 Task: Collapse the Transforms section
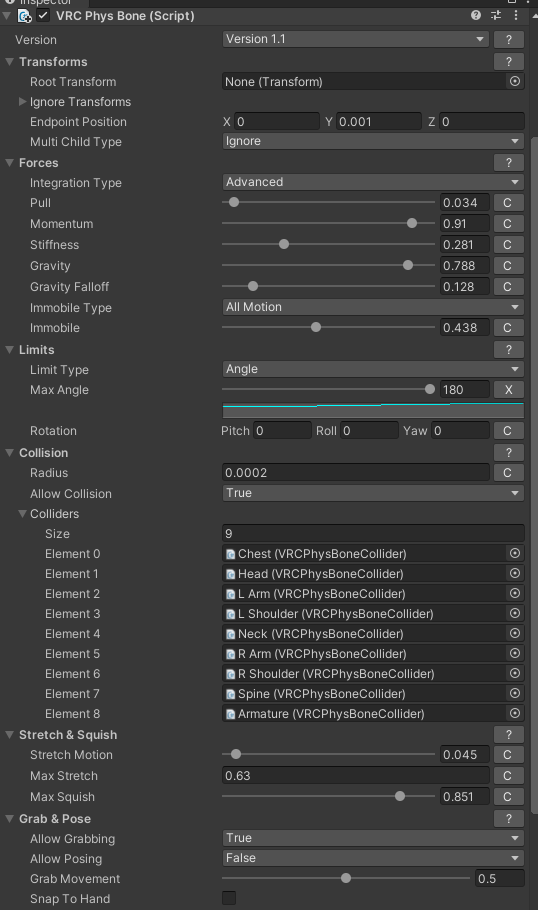click(9, 62)
